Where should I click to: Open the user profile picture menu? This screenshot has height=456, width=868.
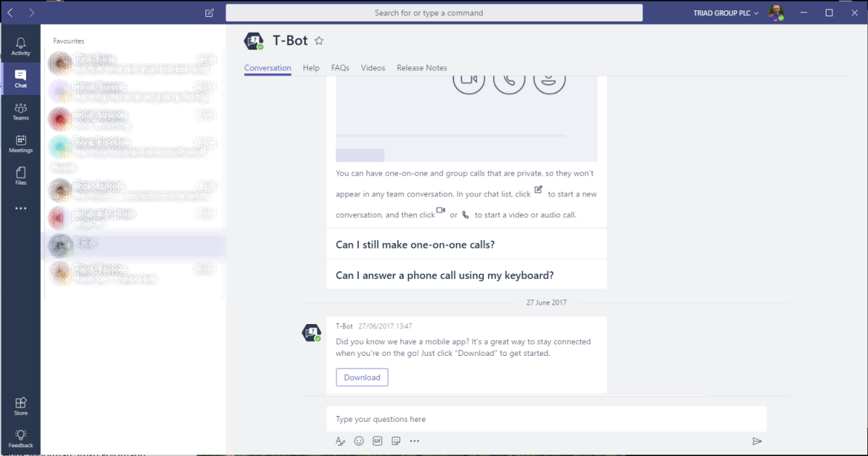pos(776,13)
